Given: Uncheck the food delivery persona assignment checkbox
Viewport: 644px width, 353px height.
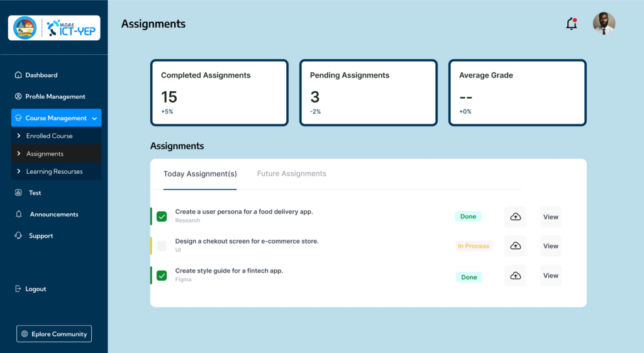Looking at the screenshot, I should tap(162, 216).
